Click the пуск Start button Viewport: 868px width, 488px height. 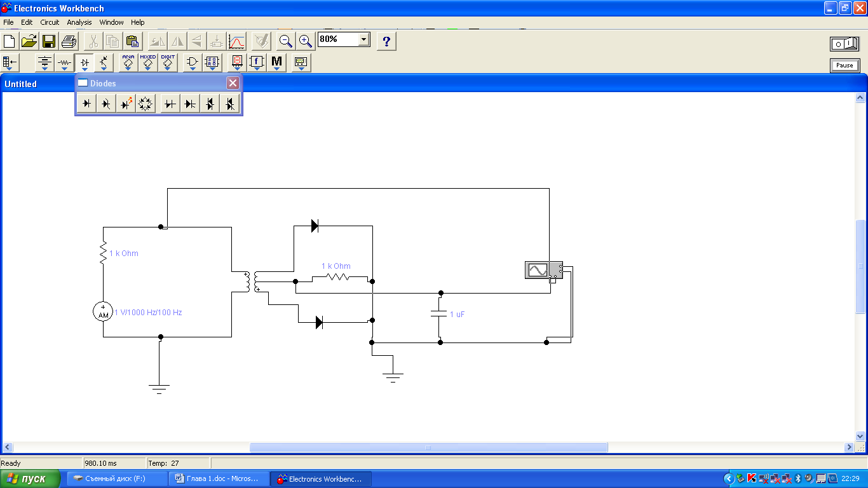pyautogui.click(x=31, y=478)
